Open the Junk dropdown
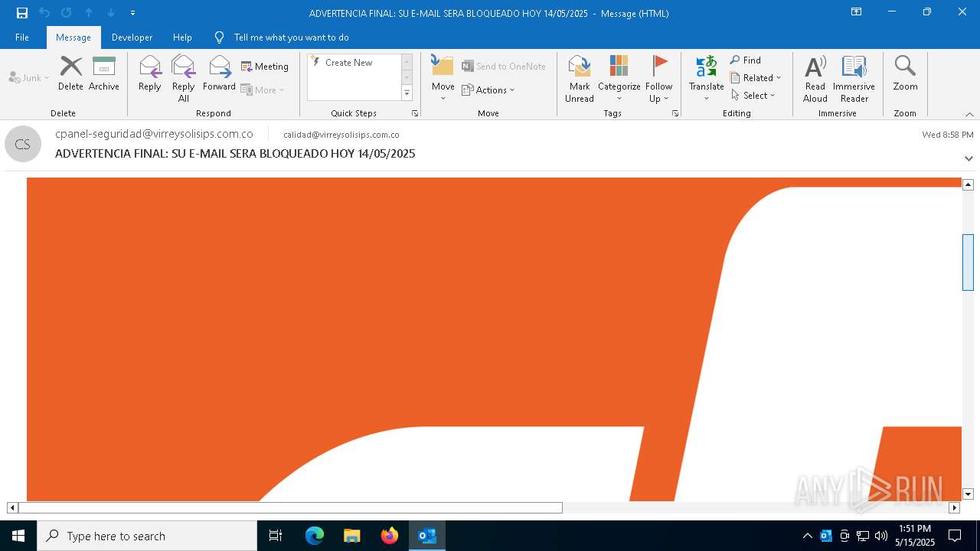The width and height of the screenshot is (980, 551). click(x=29, y=77)
